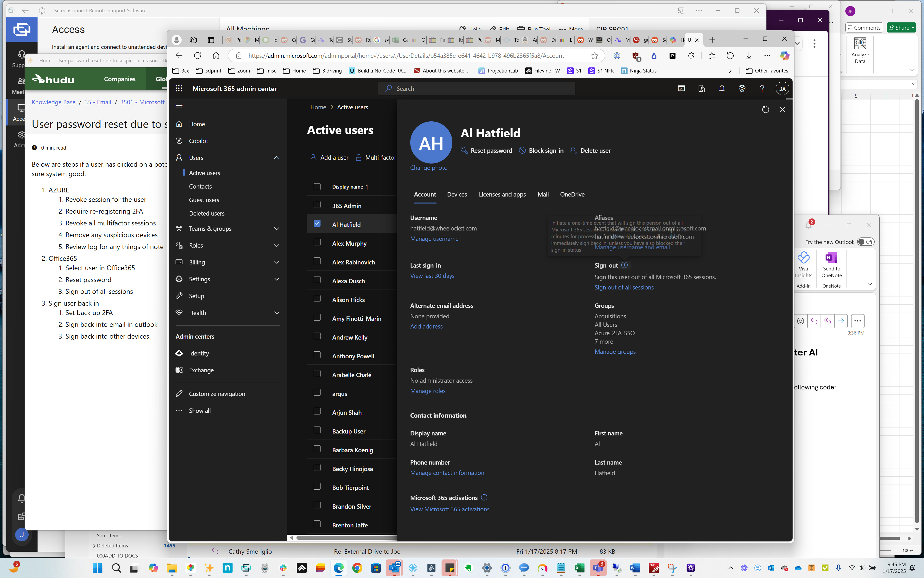Reload the Edge browser page
924x578 pixels.
pyautogui.click(x=197, y=56)
